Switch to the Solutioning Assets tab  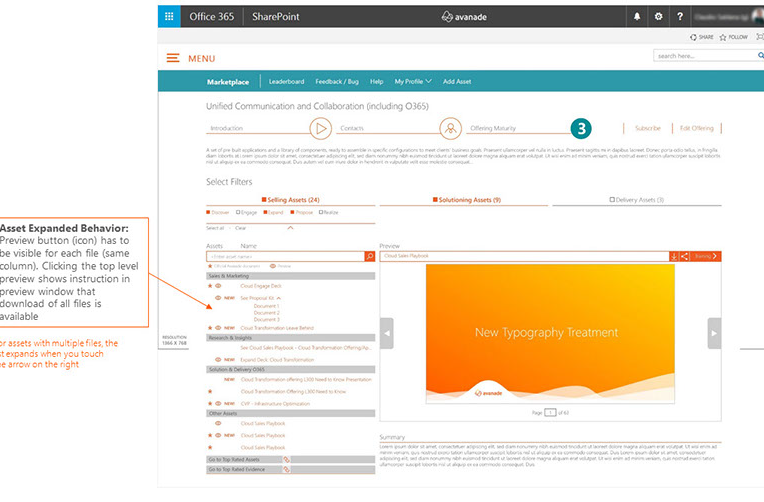tap(467, 200)
